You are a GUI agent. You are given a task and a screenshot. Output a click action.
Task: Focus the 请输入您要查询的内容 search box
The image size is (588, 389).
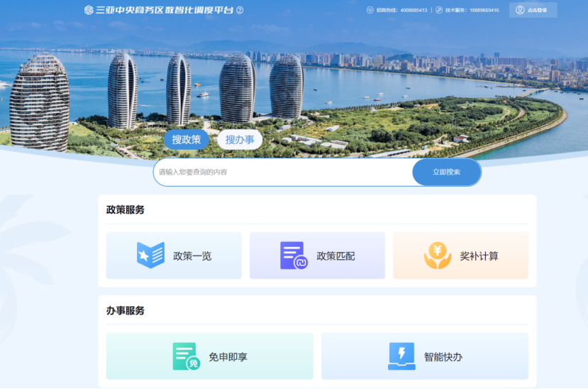[283, 172]
